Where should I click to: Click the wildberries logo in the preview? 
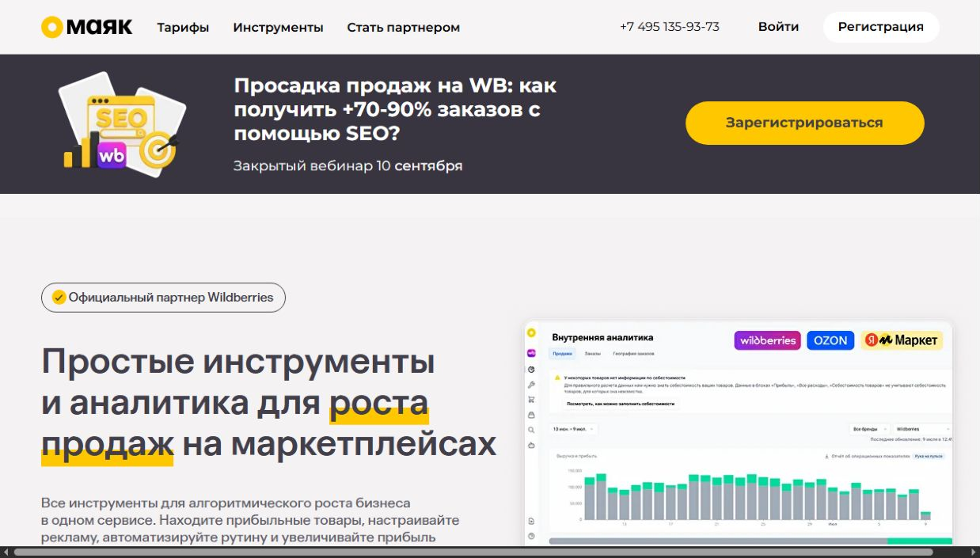[767, 340]
